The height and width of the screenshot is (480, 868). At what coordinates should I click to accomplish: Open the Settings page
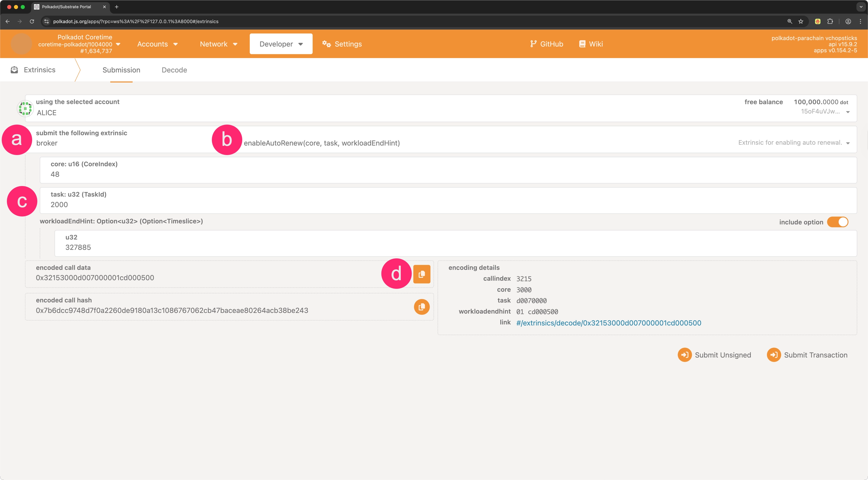click(x=342, y=44)
